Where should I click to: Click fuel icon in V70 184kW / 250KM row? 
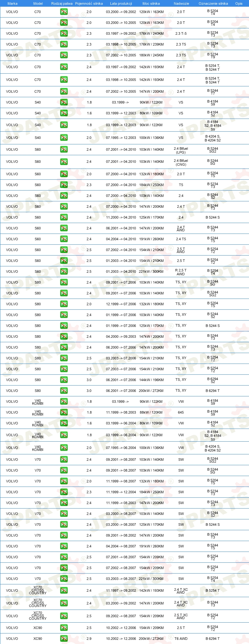pos(64,492)
